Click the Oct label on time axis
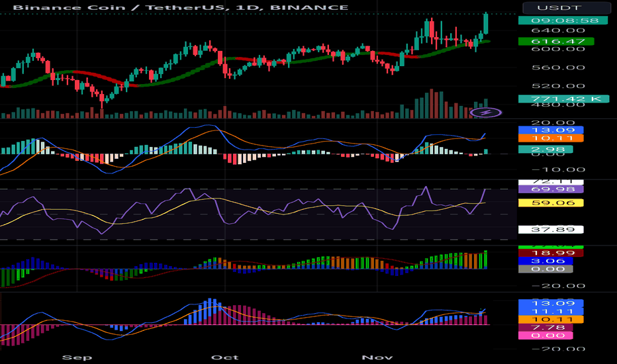 pyautogui.click(x=224, y=357)
